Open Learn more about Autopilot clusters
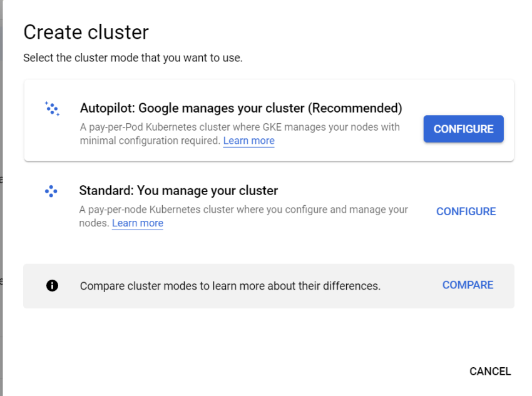 point(248,140)
